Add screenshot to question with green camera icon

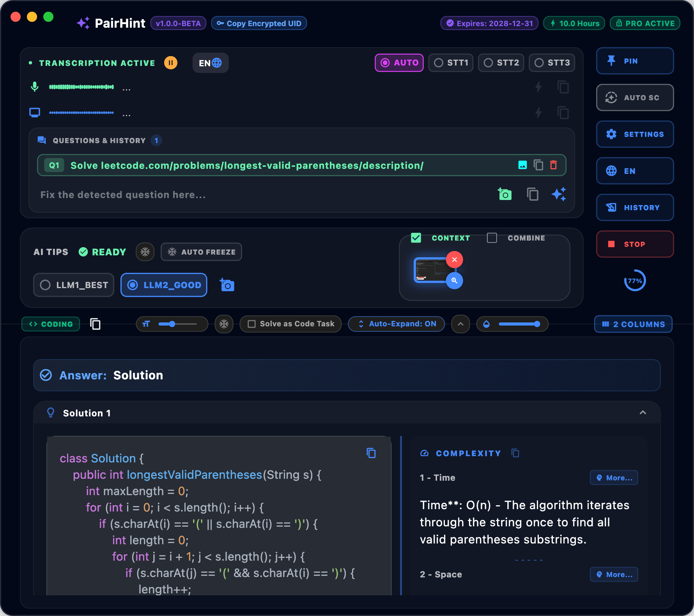(505, 194)
